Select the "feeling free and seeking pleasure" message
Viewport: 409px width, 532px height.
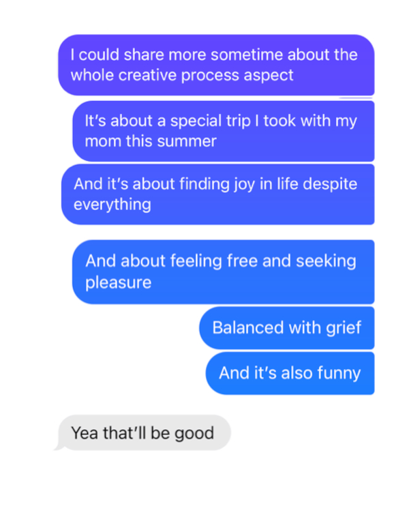pyautogui.click(x=223, y=271)
